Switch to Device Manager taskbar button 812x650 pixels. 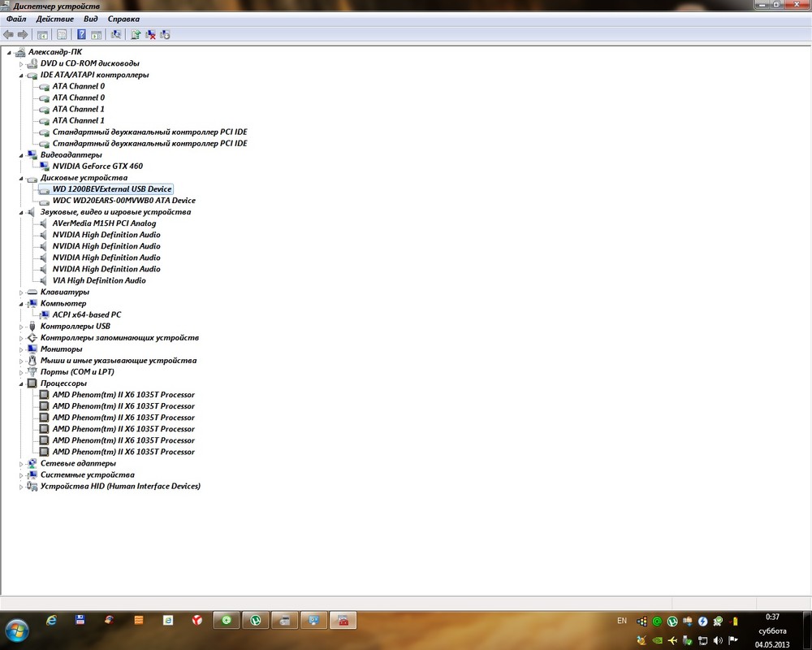pos(343,620)
